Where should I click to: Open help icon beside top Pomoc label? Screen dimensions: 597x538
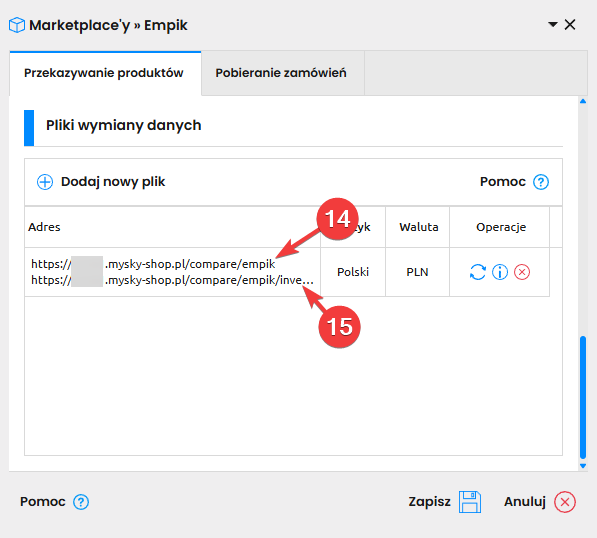[x=541, y=182]
